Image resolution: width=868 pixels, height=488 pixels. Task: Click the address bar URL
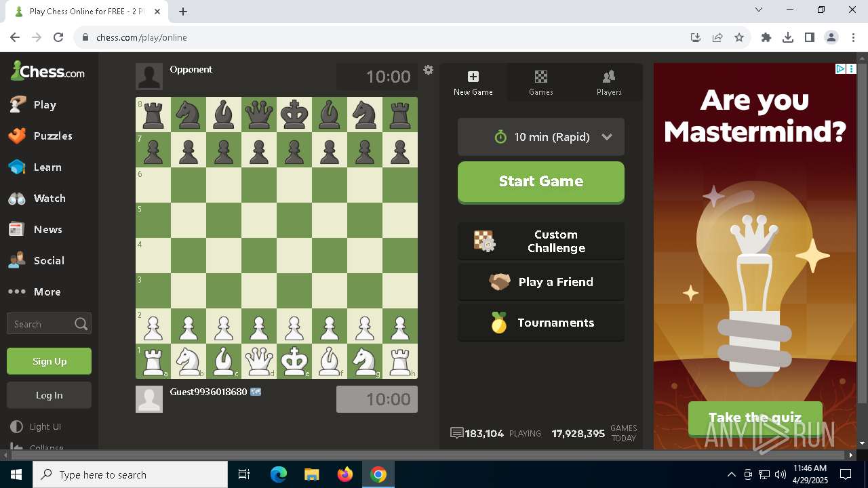coord(142,37)
